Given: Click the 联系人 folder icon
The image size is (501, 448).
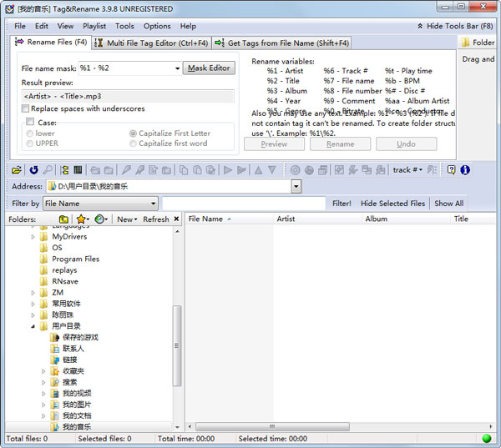Looking at the screenshot, I should (x=54, y=349).
